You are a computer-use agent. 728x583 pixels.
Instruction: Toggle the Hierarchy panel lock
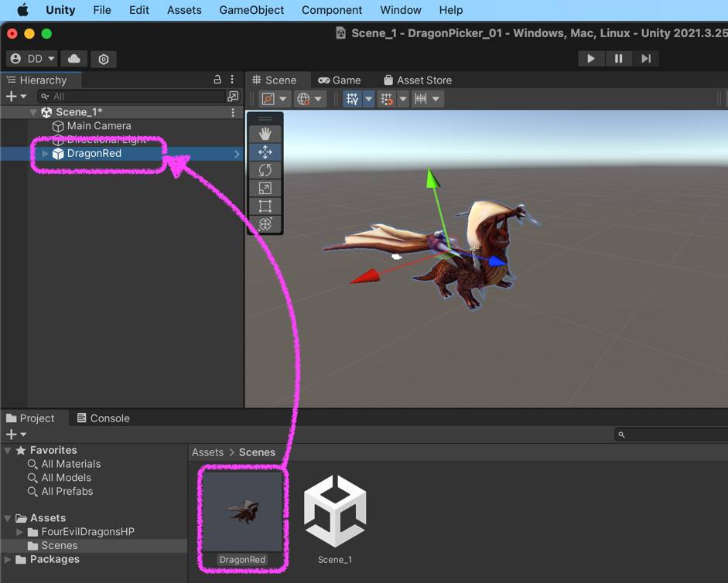tap(217, 80)
